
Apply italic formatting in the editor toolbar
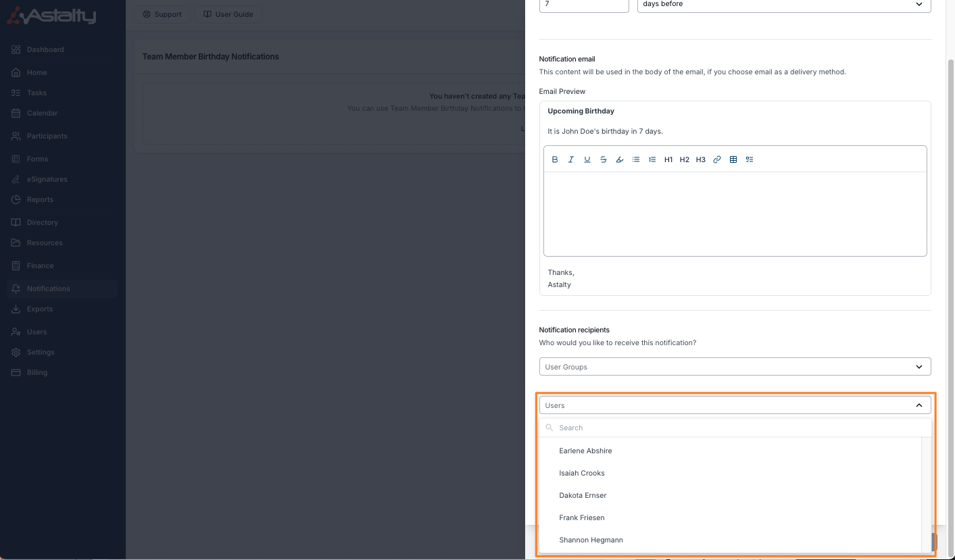[x=571, y=159]
